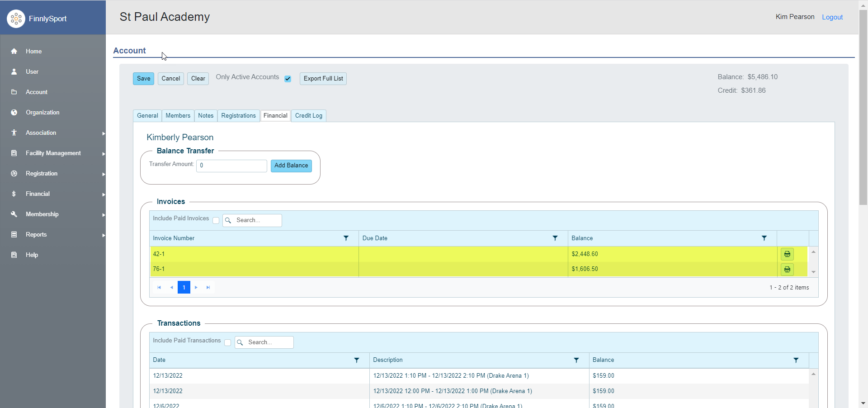Toggle Only Active Accounts checkbox
Viewport: 868px width, 408px height.
click(288, 79)
